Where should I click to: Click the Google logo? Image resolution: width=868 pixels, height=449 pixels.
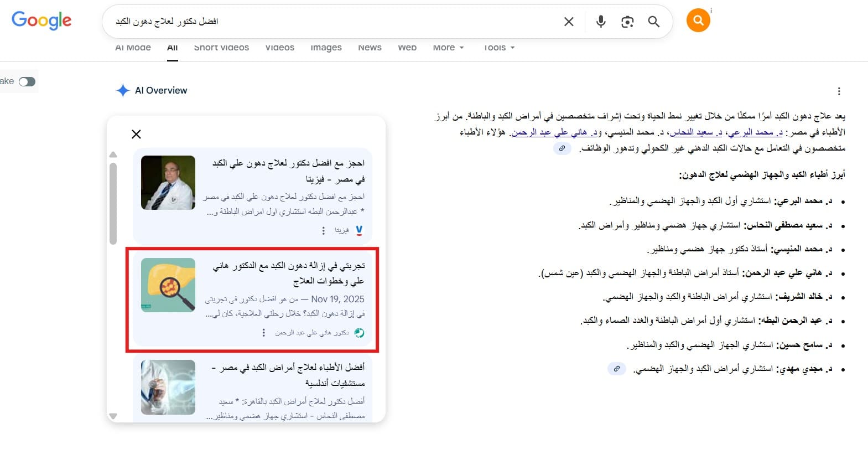click(41, 20)
